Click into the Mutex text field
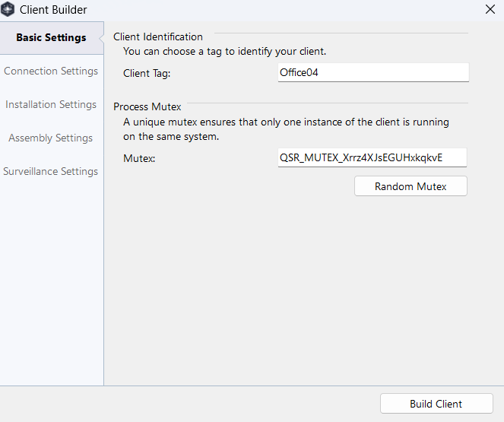504x422 pixels. coord(372,157)
